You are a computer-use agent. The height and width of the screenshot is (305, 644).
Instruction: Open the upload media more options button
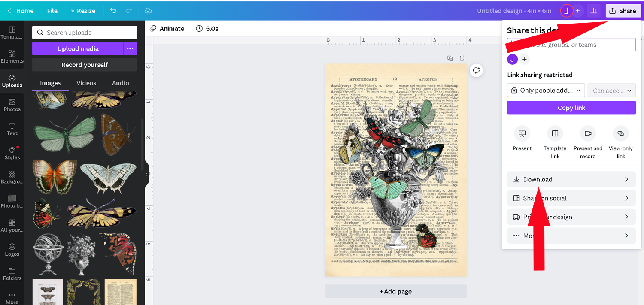(x=130, y=48)
